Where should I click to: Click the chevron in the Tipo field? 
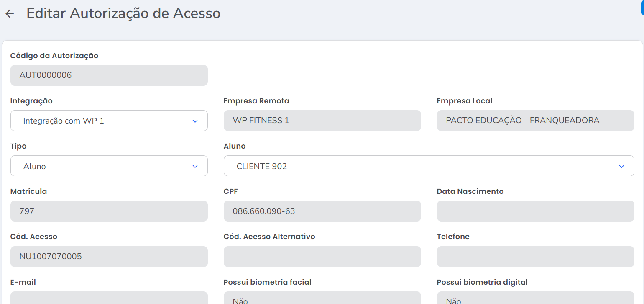click(195, 166)
